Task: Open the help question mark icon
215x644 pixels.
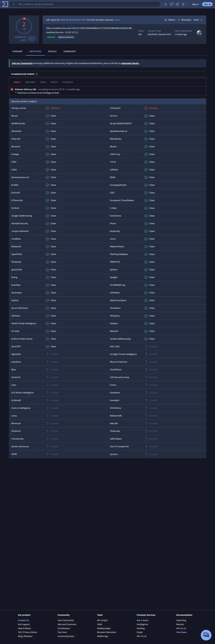Action: click(177, 4)
